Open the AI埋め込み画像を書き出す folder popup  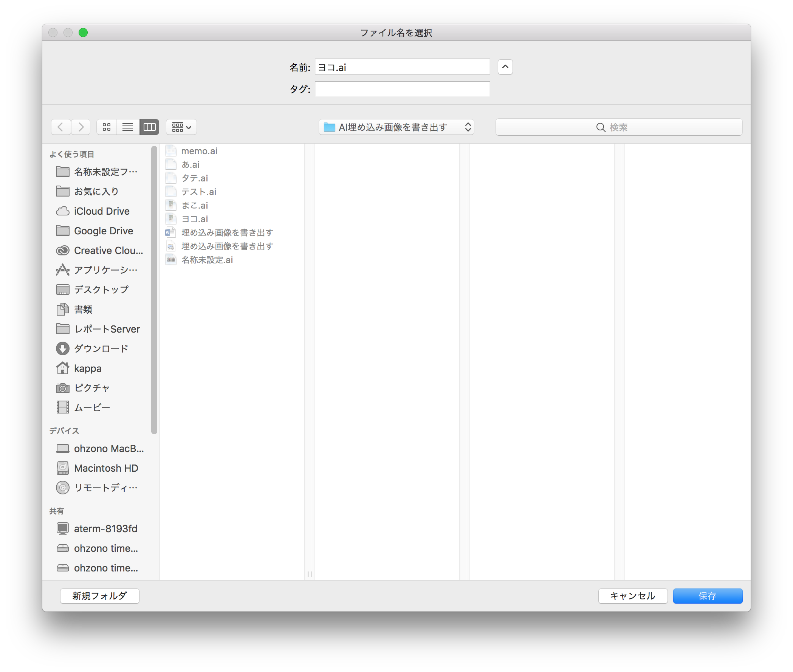[x=396, y=127]
